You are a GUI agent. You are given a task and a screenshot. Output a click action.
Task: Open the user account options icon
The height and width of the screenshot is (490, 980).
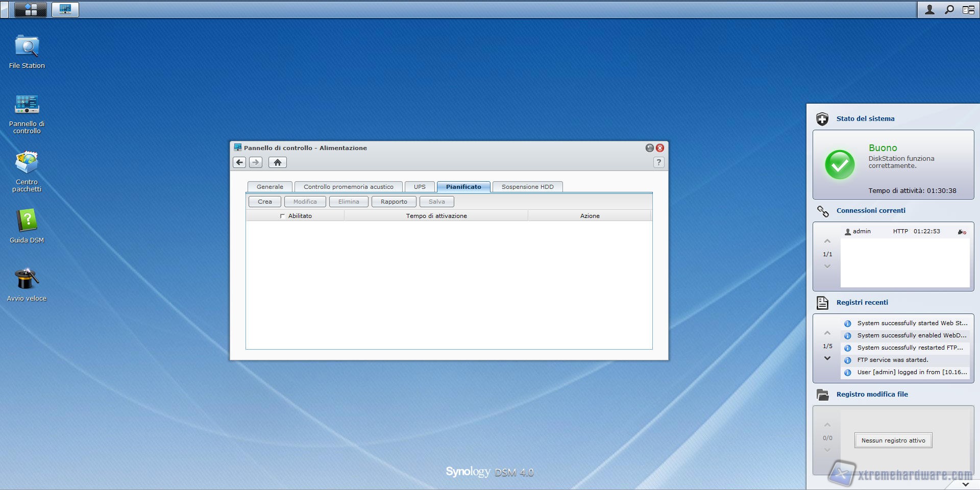coord(929,9)
